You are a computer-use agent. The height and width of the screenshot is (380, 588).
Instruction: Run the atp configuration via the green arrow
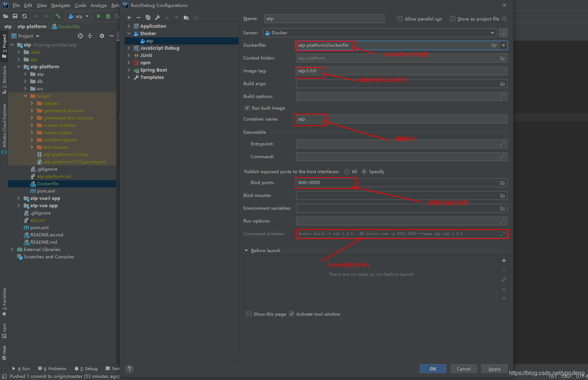(x=98, y=16)
